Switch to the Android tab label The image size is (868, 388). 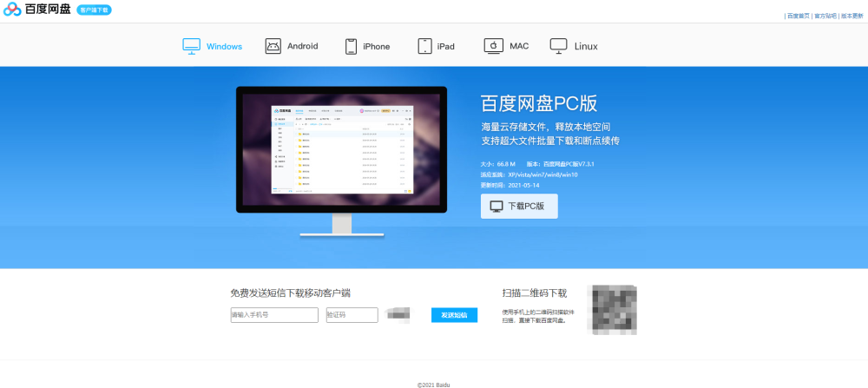pyautogui.click(x=302, y=46)
